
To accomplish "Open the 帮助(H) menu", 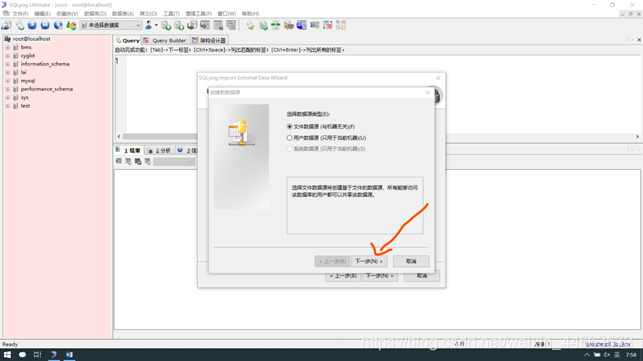I will click(x=251, y=14).
